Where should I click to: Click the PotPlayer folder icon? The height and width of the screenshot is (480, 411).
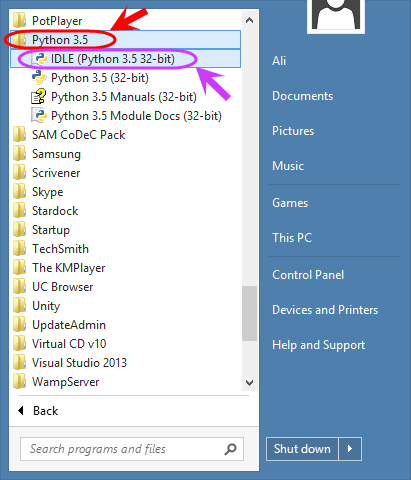pos(19,21)
